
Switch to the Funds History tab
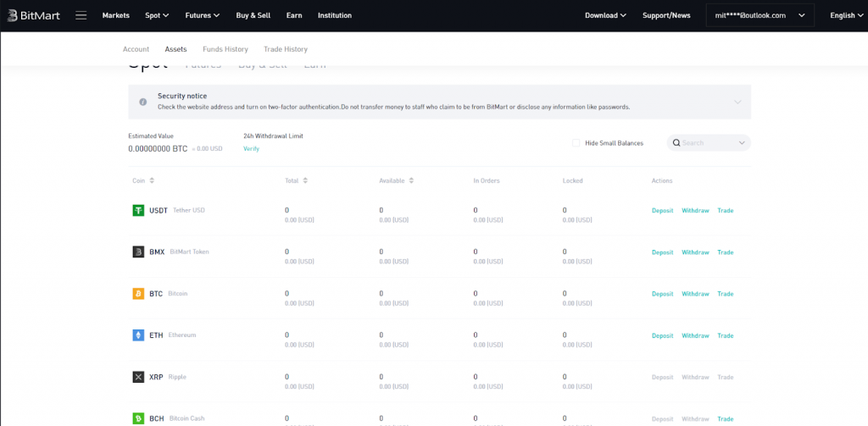click(225, 49)
